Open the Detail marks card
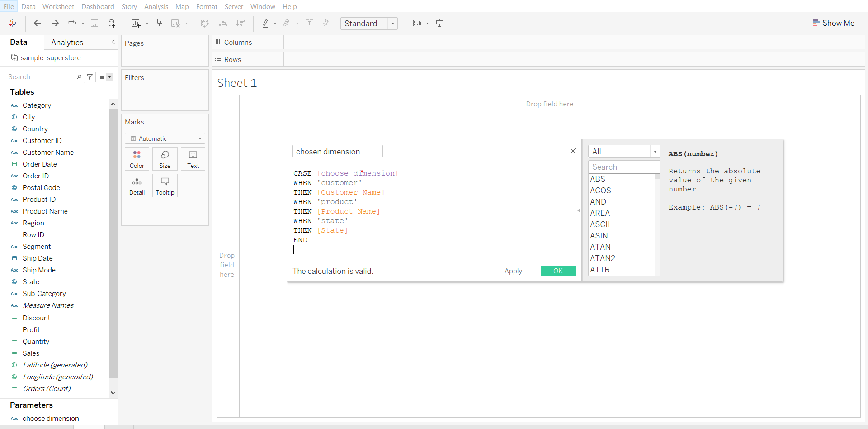This screenshot has height=429, width=868. [137, 186]
